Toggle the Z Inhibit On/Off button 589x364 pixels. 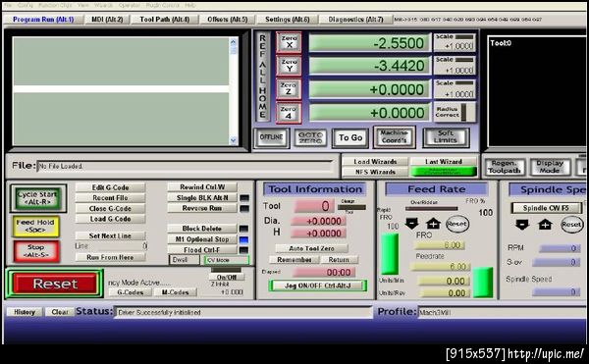coord(227,278)
